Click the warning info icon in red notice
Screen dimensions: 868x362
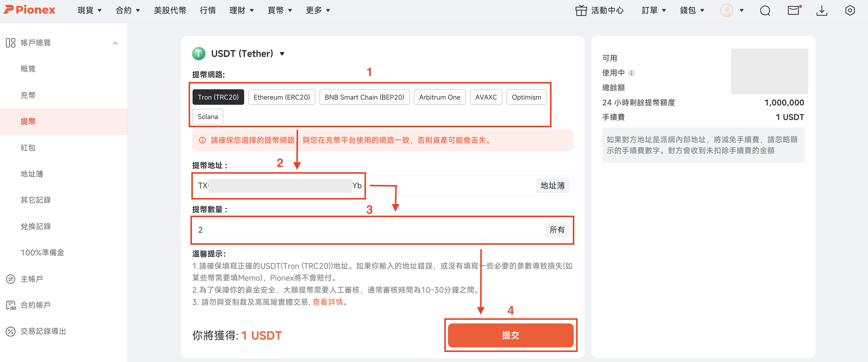point(202,140)
